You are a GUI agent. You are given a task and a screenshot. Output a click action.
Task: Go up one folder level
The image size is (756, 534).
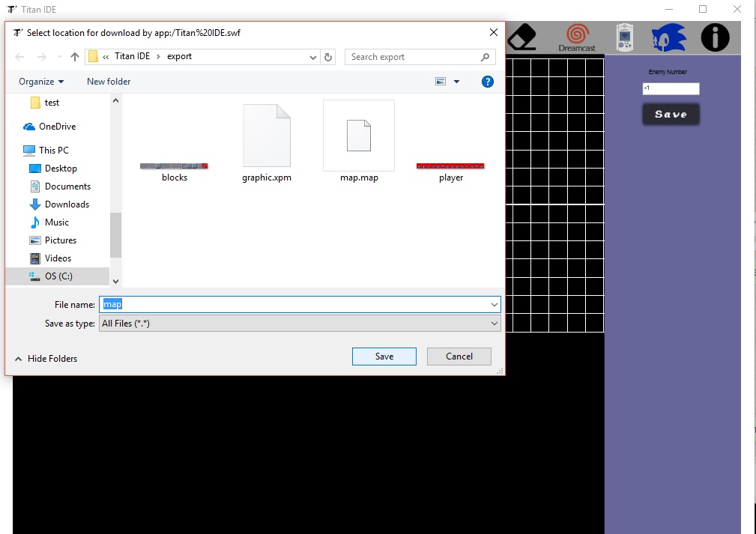tap(75, 57)
